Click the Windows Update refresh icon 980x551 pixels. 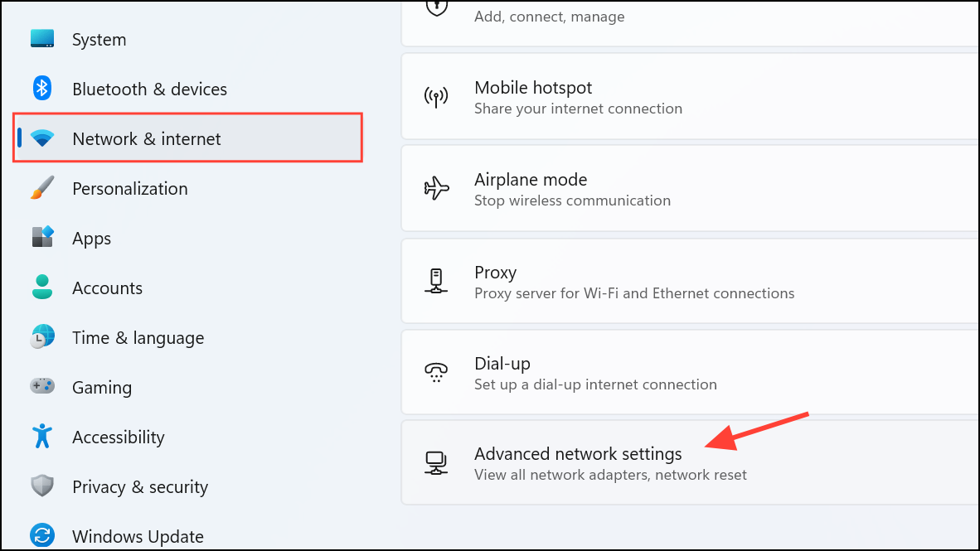pos(41,536)
